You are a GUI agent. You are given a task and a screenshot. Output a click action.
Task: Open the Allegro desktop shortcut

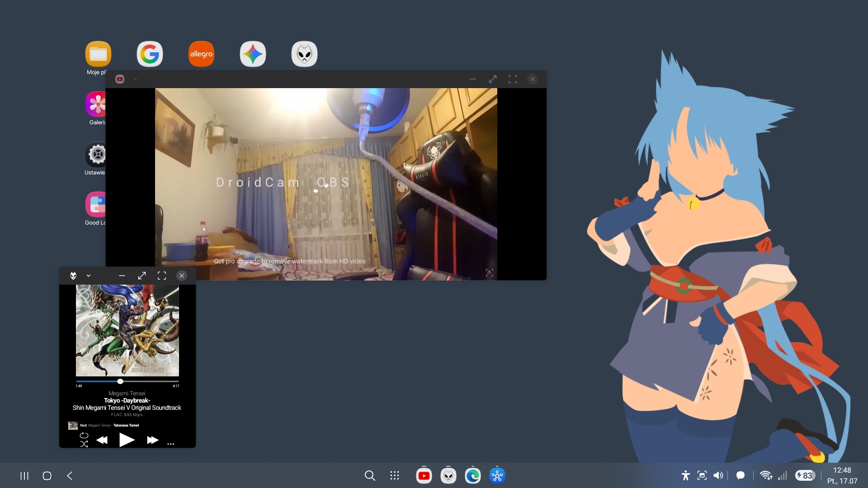[201, 54]
